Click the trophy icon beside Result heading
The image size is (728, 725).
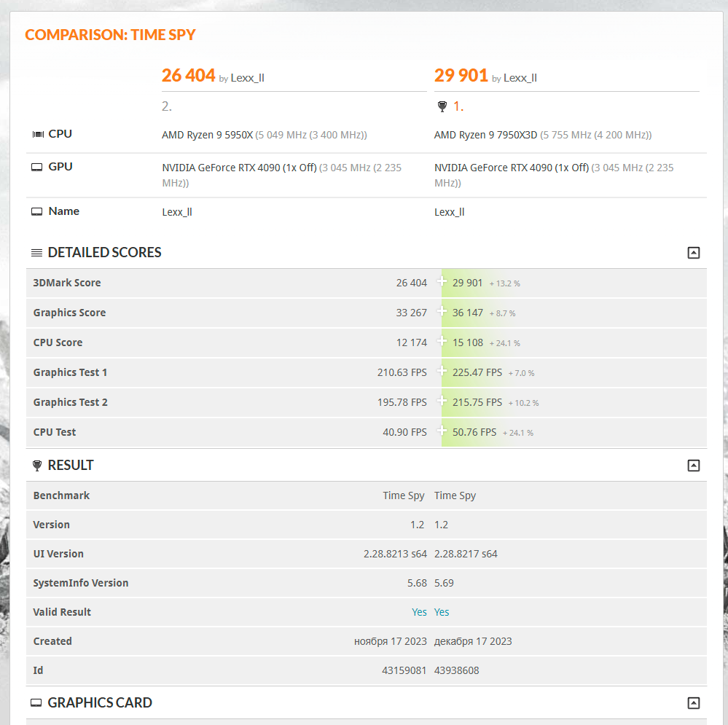(x=37, y=466)
